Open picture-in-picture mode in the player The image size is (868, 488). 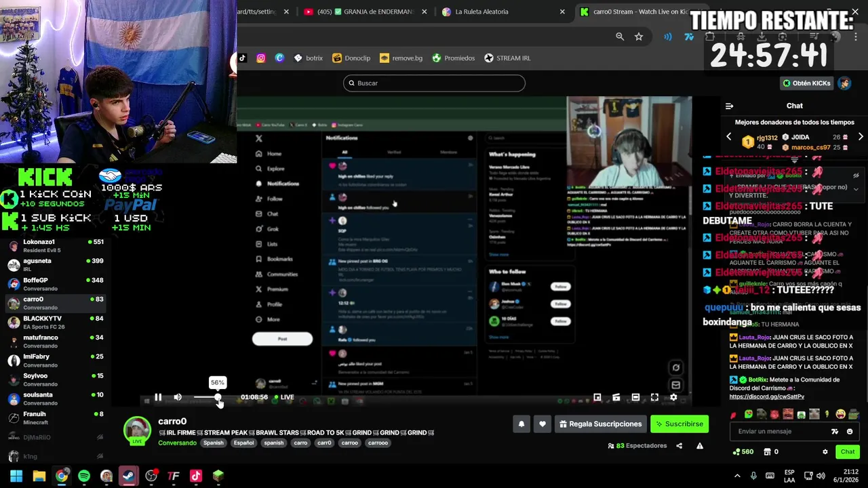[597, 397]
